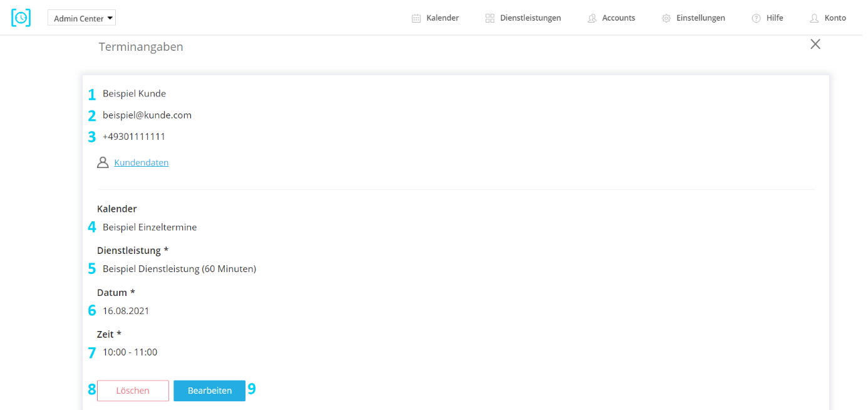
Task: Close the Terminangaben dialog
Action: pyautogui.click(x=815, y=44)
